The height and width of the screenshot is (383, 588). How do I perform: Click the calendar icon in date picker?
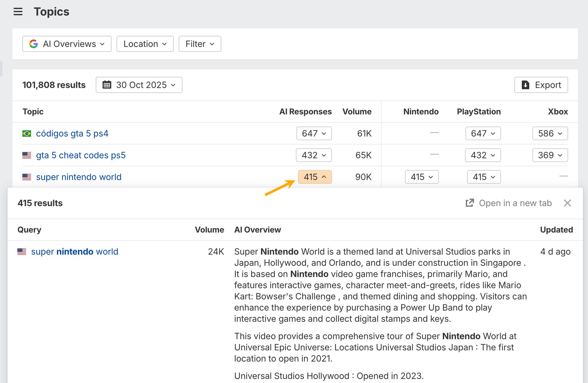click(107, 85)
